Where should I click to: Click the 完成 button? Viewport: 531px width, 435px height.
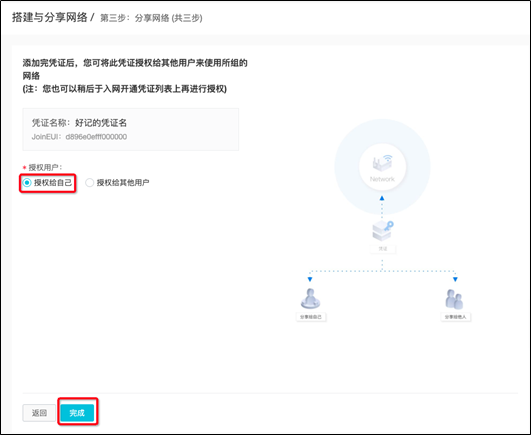click(x=77, y=413)
